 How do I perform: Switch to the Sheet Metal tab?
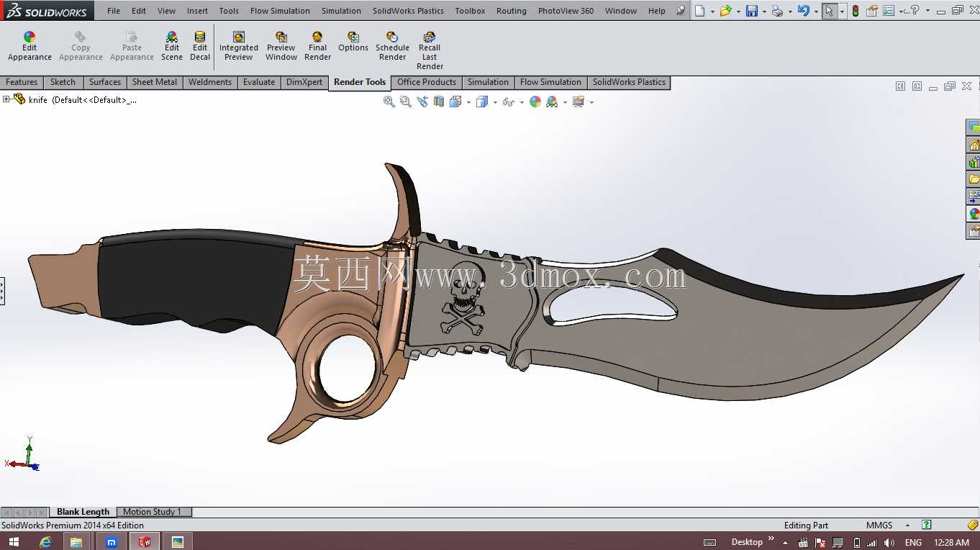click(155, 82)
